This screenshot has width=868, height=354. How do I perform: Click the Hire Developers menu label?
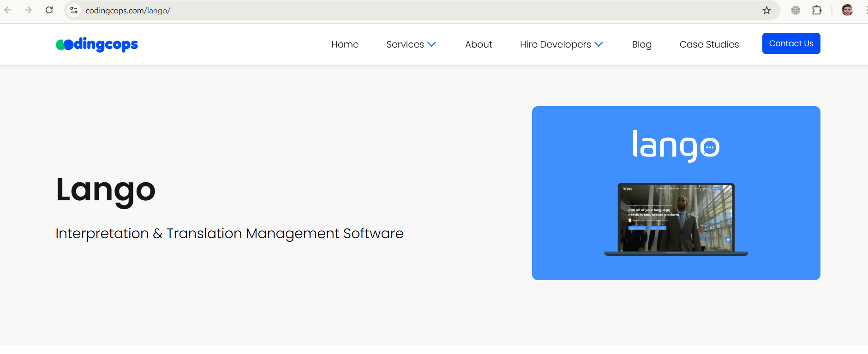point(555,44)
